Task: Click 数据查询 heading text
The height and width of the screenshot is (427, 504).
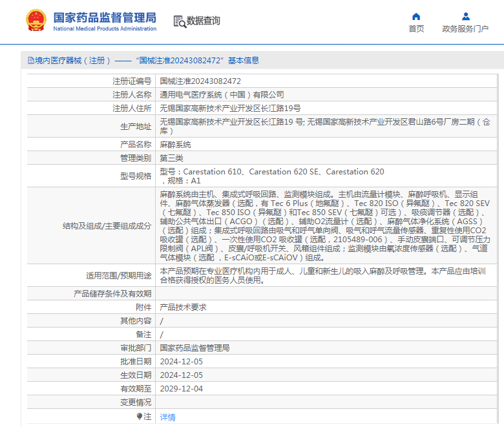Action: 203,21
